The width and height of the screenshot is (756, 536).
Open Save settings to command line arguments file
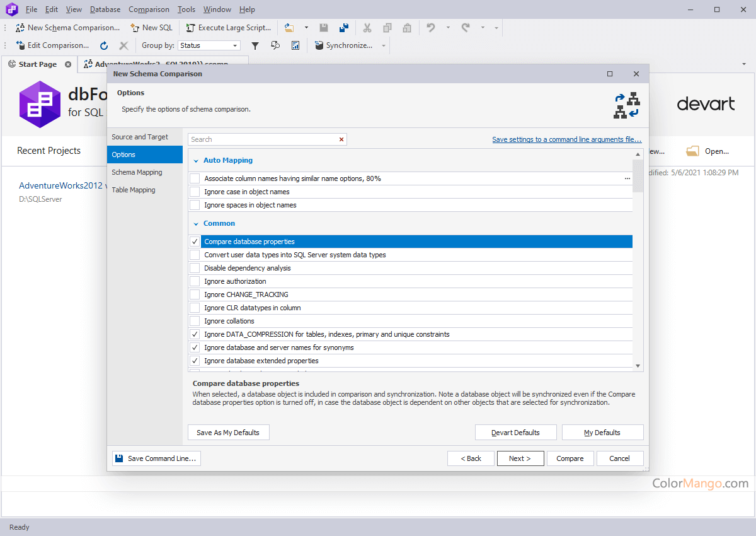(x=566, y=139)
